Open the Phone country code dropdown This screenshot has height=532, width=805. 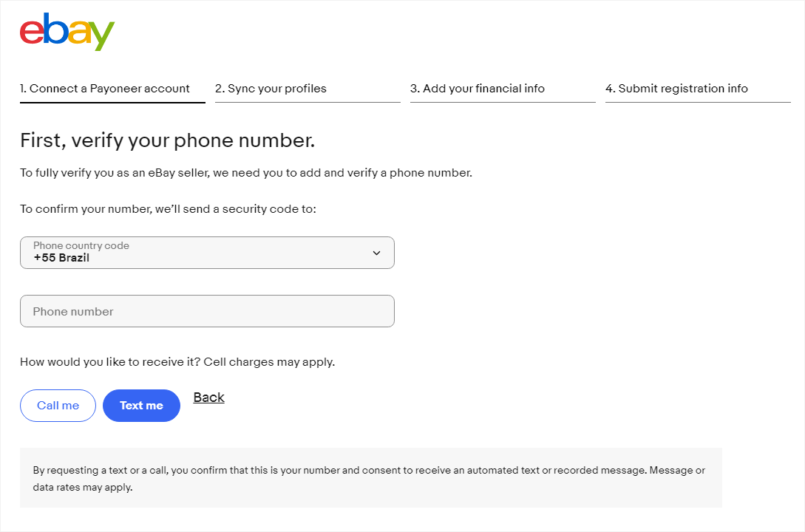click(x=207, y=253)
